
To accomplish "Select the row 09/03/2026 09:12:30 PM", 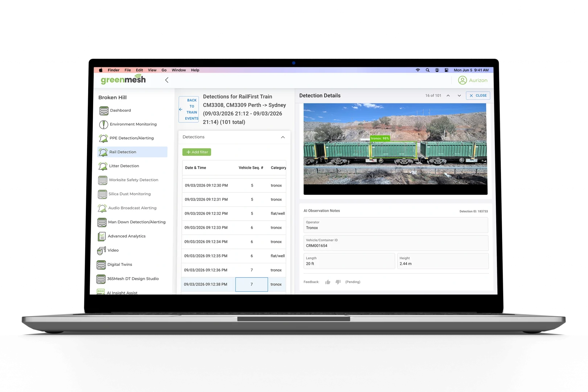I will (234, 185).
